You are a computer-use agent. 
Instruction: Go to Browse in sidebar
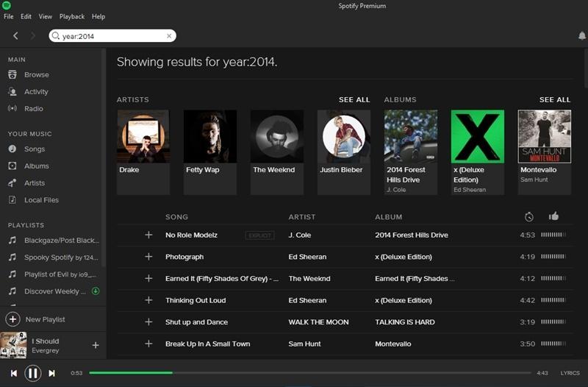(36, 75)
